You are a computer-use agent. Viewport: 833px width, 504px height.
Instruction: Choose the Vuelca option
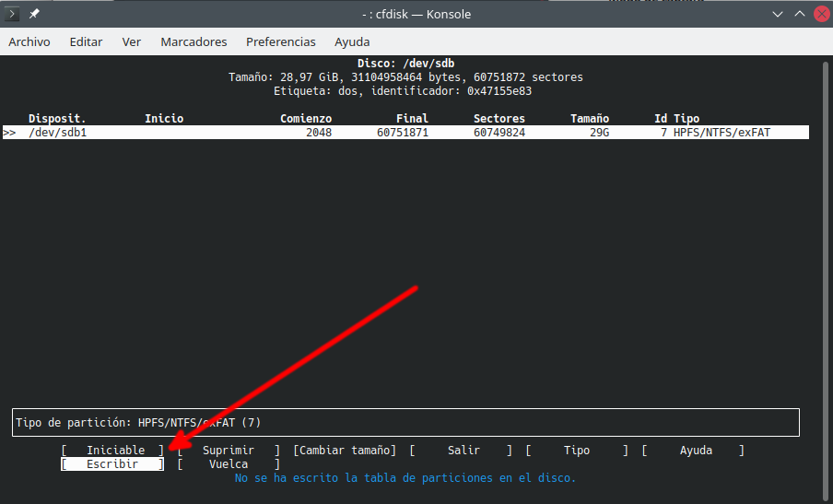(x=229, y=464)
